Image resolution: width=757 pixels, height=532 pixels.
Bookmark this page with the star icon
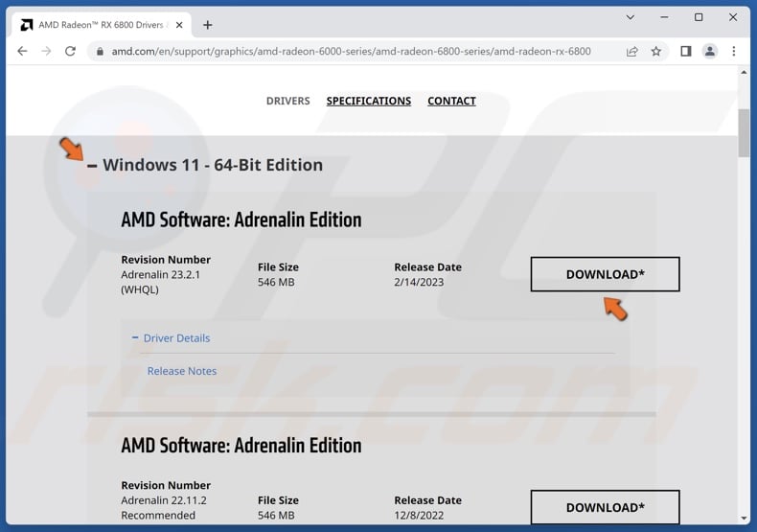(x=656, y=51)
